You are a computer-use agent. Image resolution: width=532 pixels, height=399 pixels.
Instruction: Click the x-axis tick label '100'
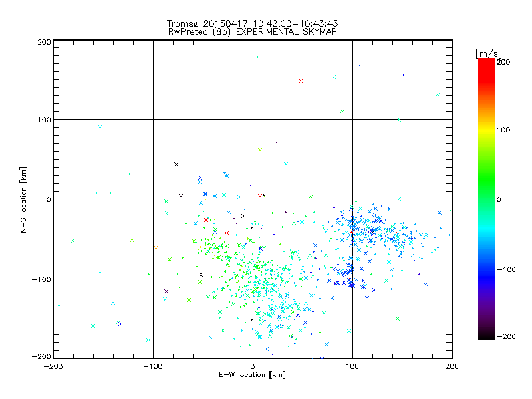tap(352, 366)
